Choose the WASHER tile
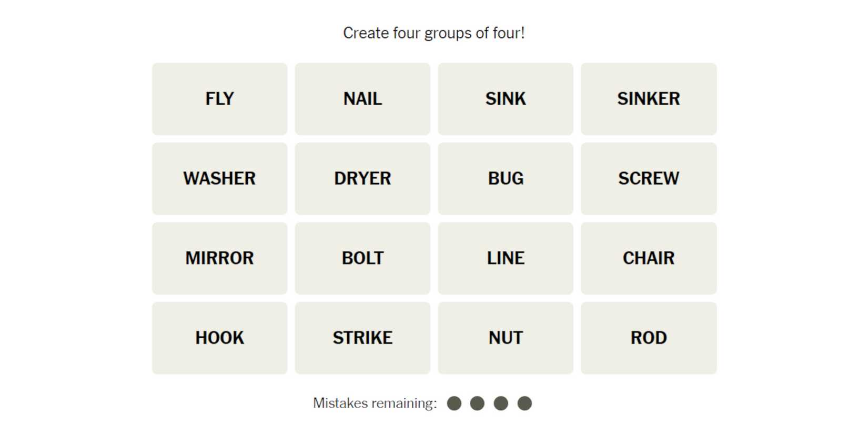Image resolution: width=868 pixels, height=434 pixels. coord(219,178)
